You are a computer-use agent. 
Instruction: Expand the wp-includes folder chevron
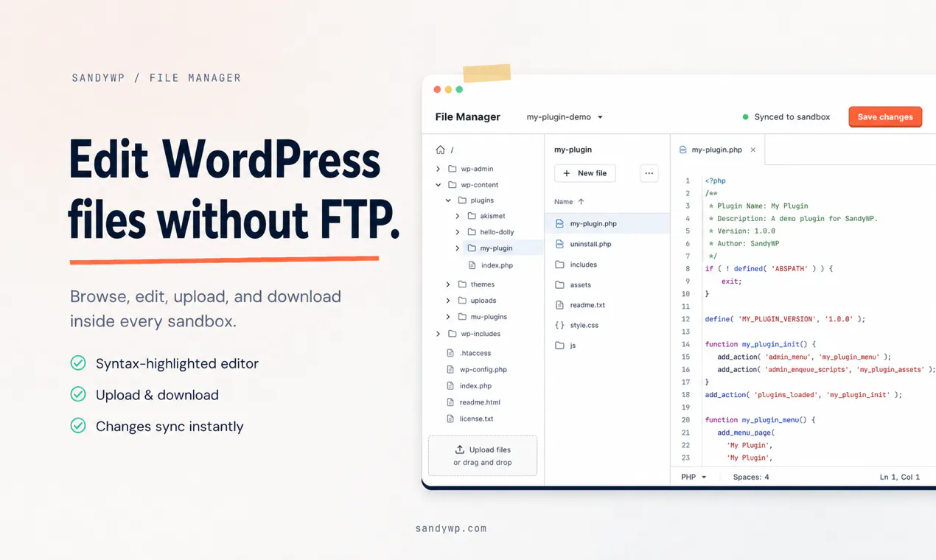(x=439, y=334)
